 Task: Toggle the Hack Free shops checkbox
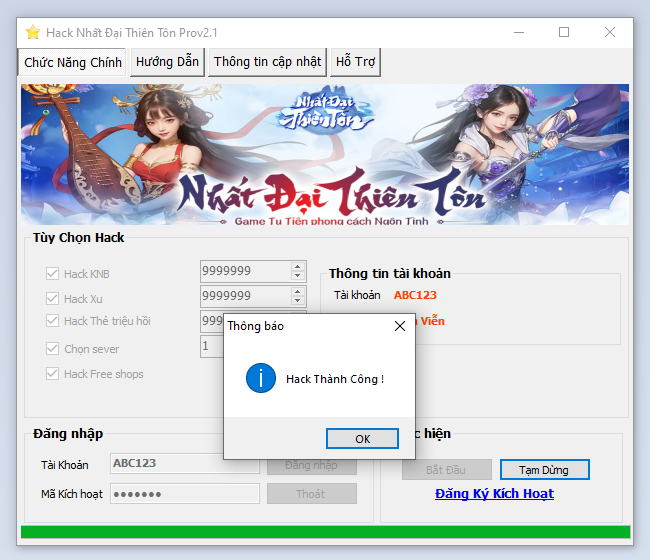tap(52, 373)
